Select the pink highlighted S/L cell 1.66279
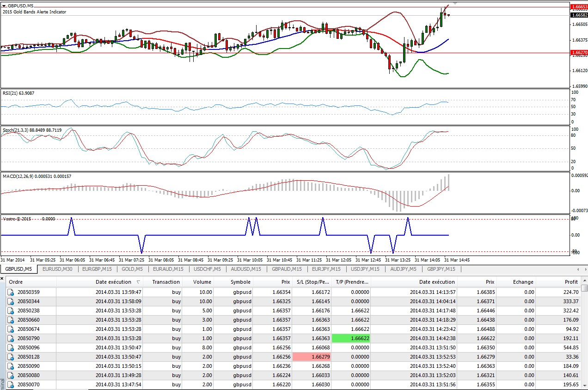Screen dimensions: 588x390 pos(312,357)
